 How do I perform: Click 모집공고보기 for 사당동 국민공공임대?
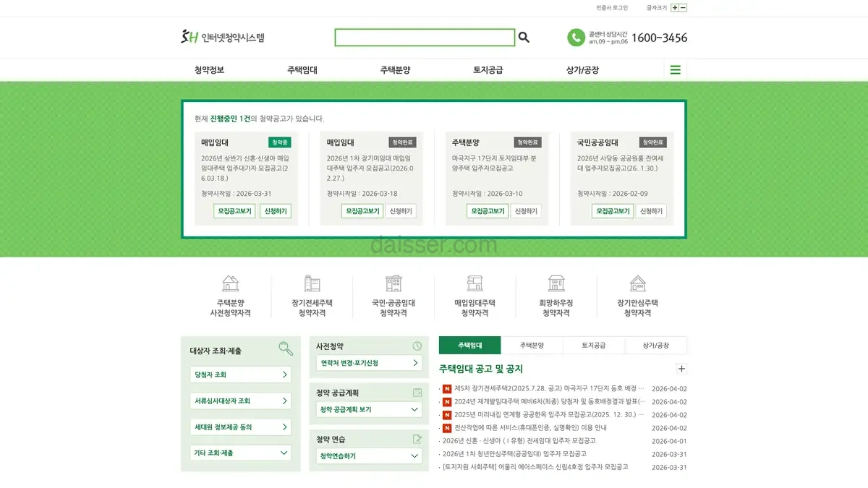click(613, 211)
